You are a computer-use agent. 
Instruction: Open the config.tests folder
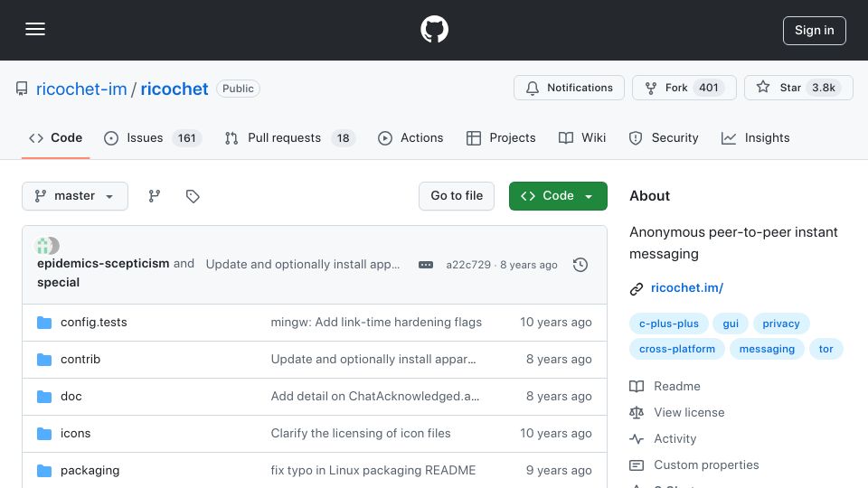pyautogui.click(x=93, y=322)
